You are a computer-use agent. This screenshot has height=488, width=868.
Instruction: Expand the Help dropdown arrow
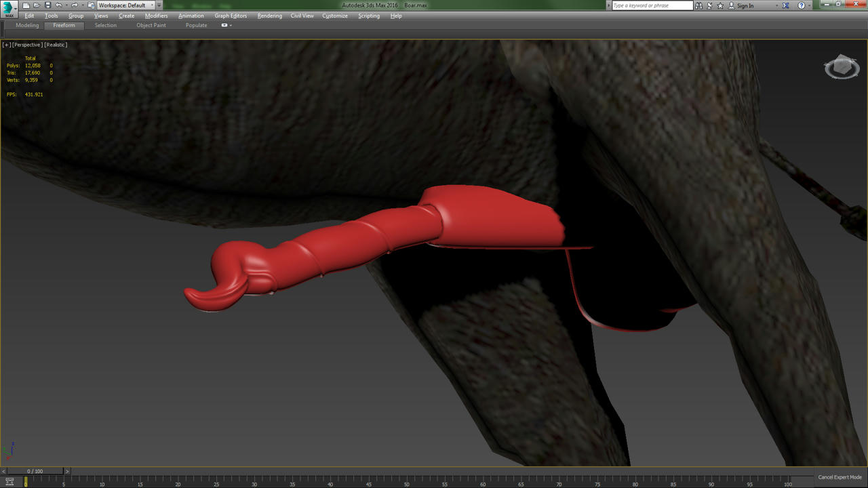pos(810,5)
